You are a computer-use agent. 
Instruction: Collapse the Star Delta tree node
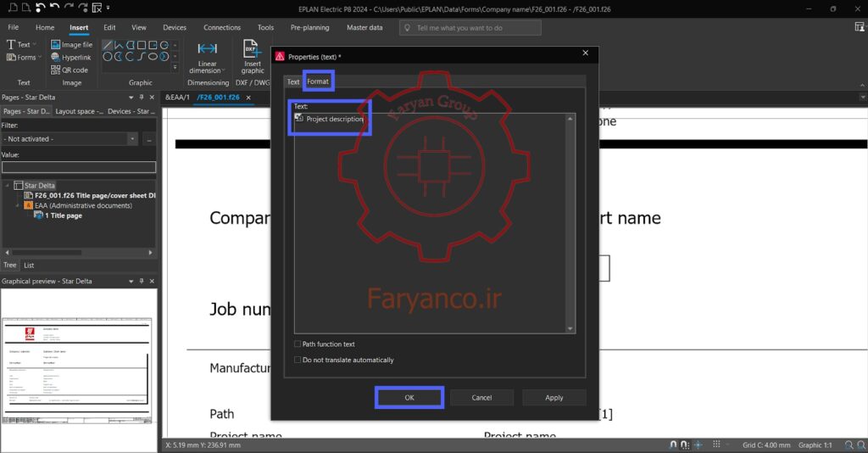[7, 186]
